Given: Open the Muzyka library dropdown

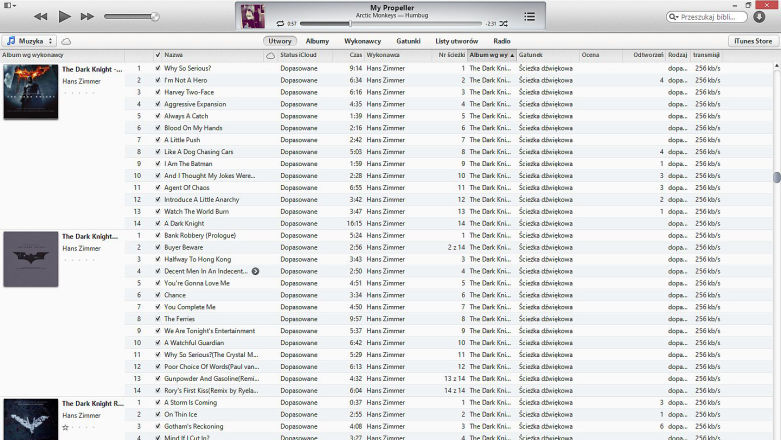Looking at the screenshot, I should point(29,41).
